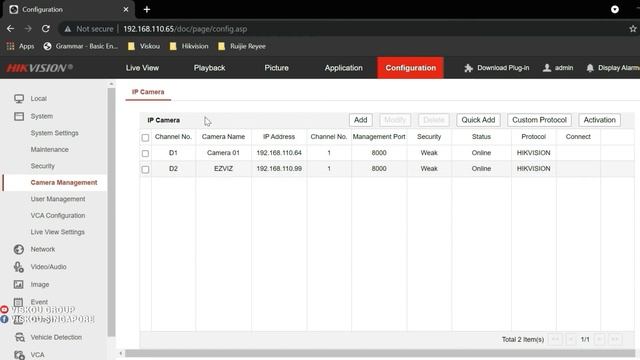Screen dimensions: 640x360
Task: Open Custom Protocol settings
Action: pos(539,120)
